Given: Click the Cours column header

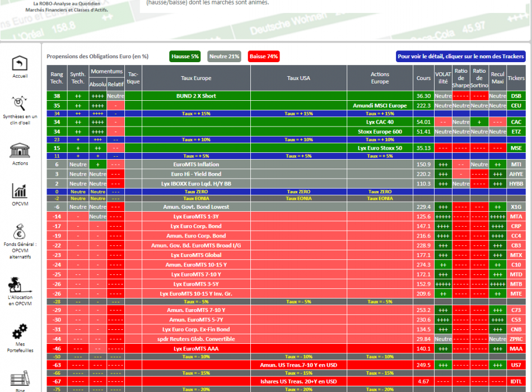Looking at the screenshot, I should [423, 78].
